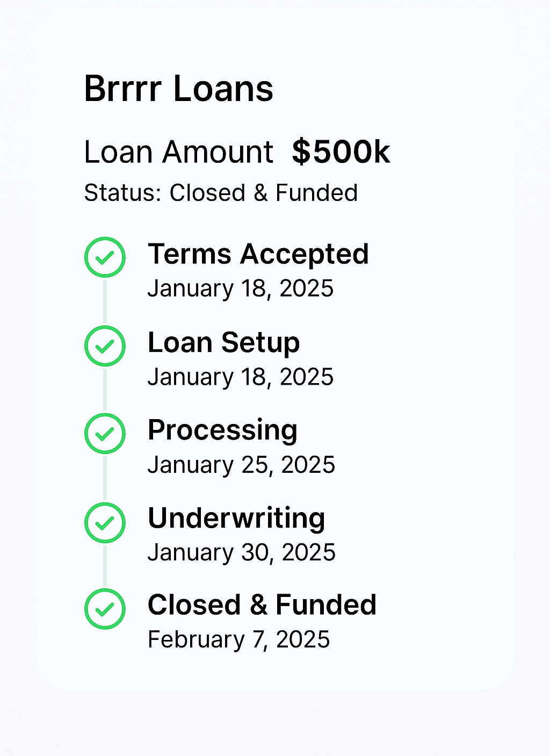Click timeline connector between Terms Accepted and Loan Setup
Viewport: 550px width, 756px height.
(x=105, y=301)
